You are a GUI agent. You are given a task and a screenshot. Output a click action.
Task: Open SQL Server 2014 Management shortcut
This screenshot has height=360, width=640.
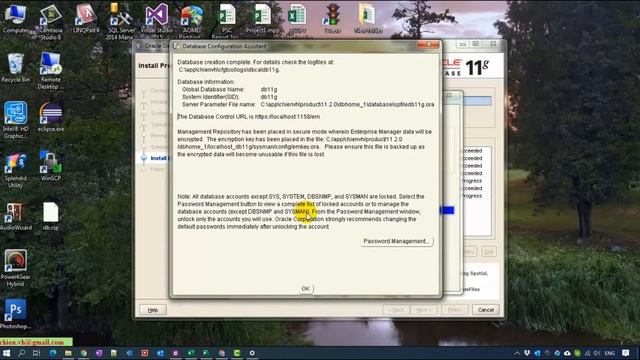[x=121, y=21]
